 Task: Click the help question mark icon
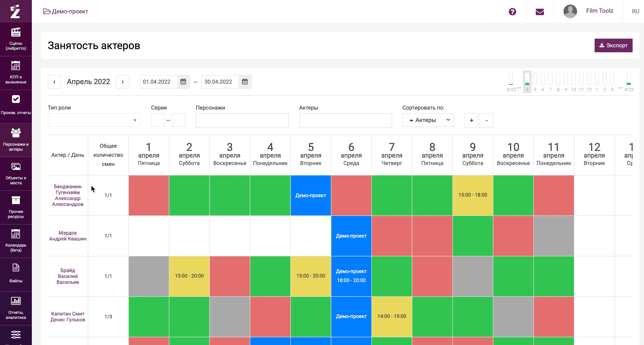point(512,12)
